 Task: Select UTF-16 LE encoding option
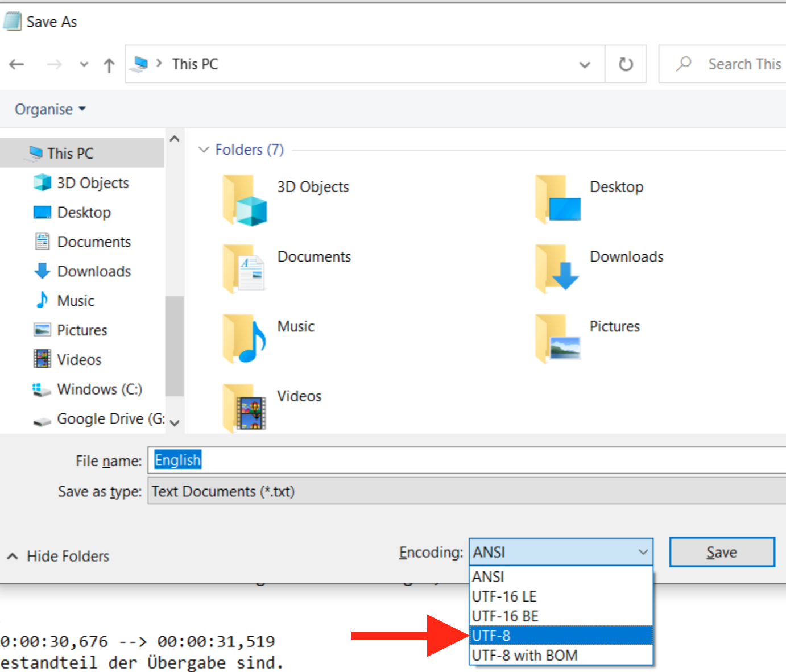[560, 596]
